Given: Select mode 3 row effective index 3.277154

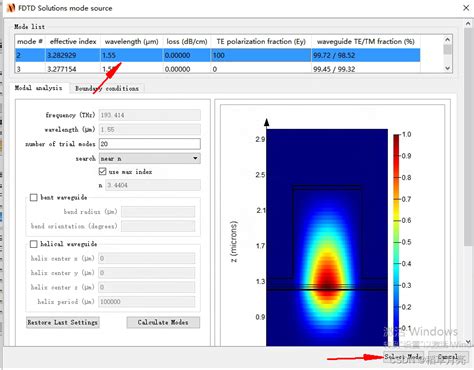Looking at the screenshot, I should click(x=218, y=69).
